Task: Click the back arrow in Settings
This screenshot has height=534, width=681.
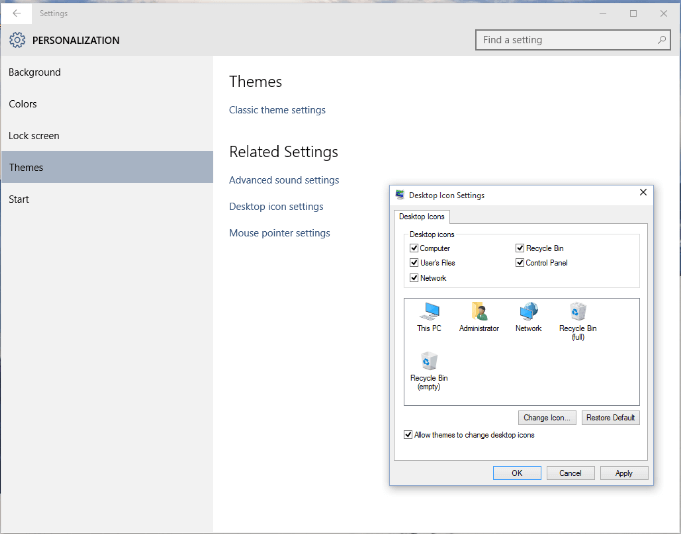Action: (x=17, y=13)
